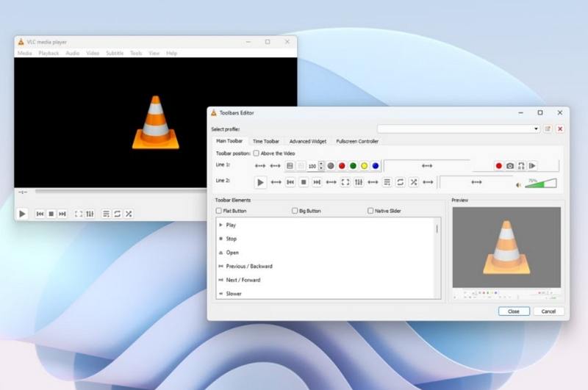
Task: Click the Cancel button in Toolbars Editor
Action: tap(548, 311)
